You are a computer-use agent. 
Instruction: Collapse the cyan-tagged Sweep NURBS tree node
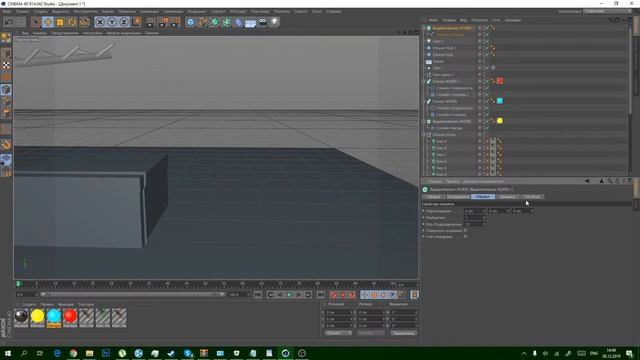pyautogui.click(x=424, y=101)
